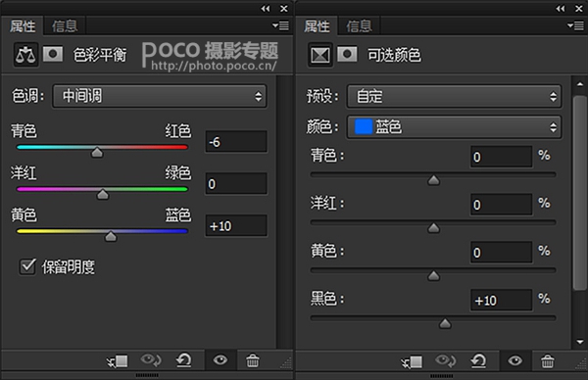
Task: Click the 黄色-蓝色 slider handle
Action: coord(111,236)
